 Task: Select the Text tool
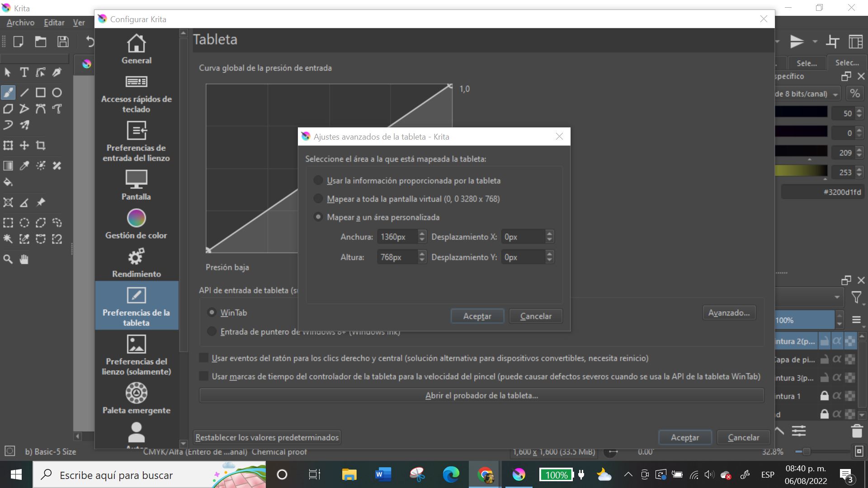(24, 72)
